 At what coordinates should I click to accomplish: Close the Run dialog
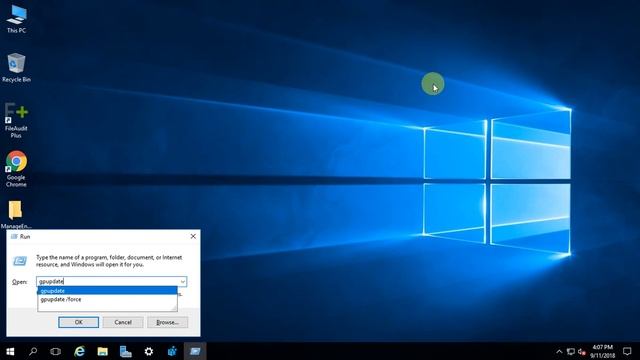(x=193, y=236)
